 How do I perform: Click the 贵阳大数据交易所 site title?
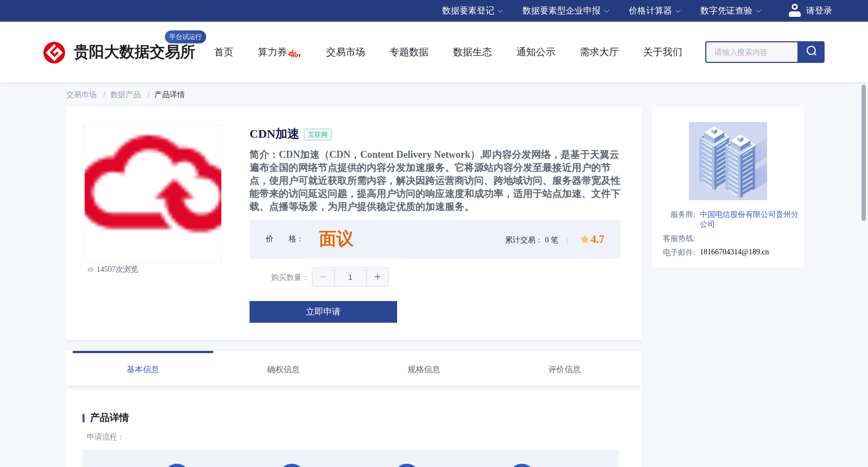[x=135, y=52]
